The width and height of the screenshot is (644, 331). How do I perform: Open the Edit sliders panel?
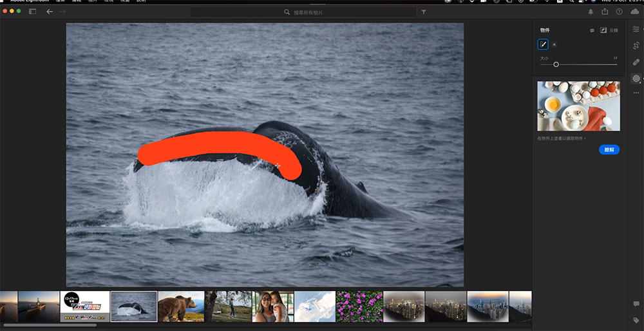(x=636, y=30)
